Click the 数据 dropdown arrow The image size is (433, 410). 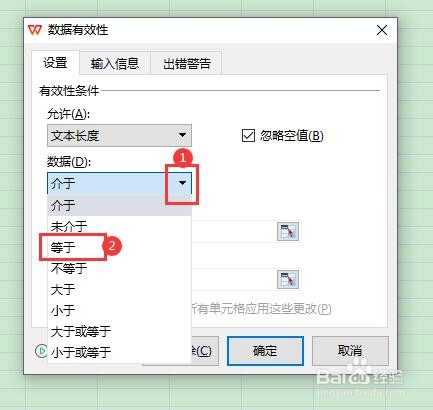(182, 183)
